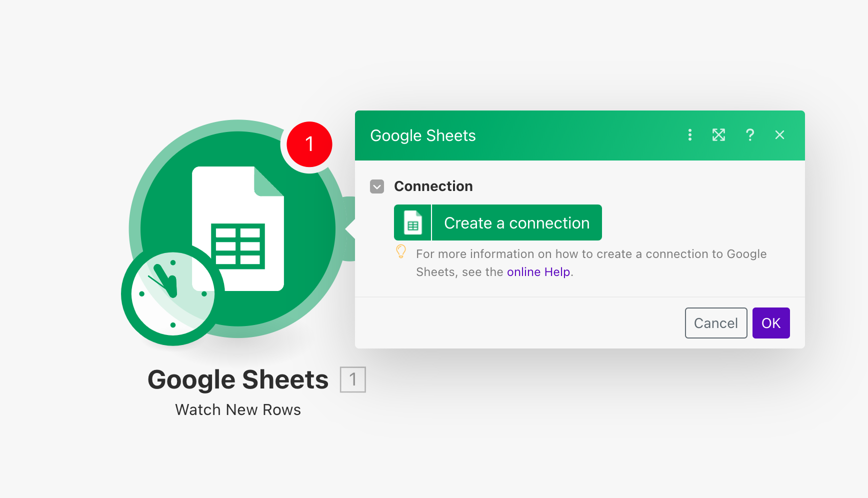Open the clock schedule icon on the module

173,294
